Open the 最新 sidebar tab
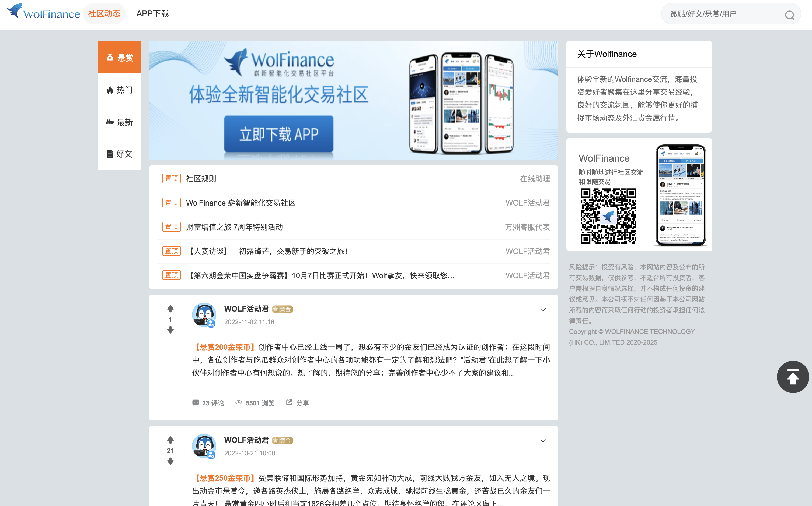 click(119, 122)
